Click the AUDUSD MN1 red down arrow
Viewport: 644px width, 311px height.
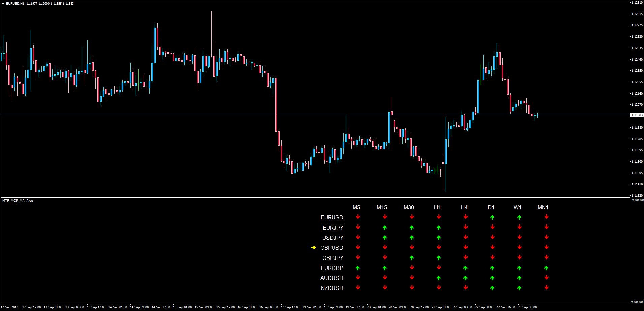546,278
